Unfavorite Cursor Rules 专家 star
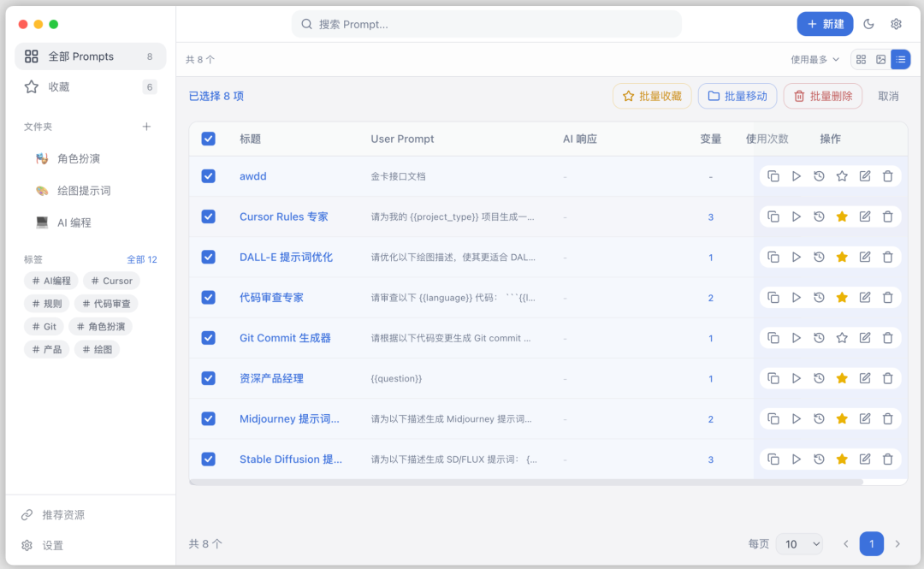924x569 pixels. click(842, 216)
